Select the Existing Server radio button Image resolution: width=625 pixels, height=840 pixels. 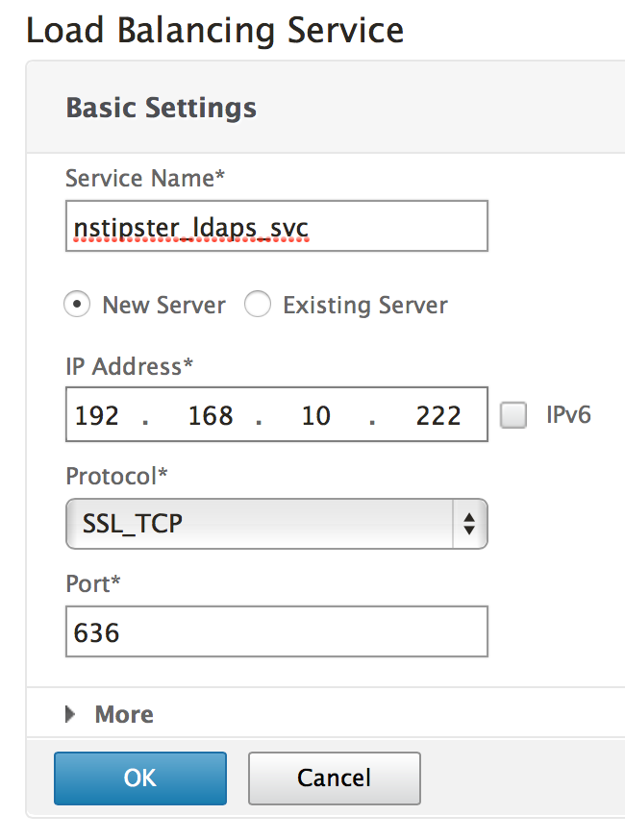click(257, 306)
